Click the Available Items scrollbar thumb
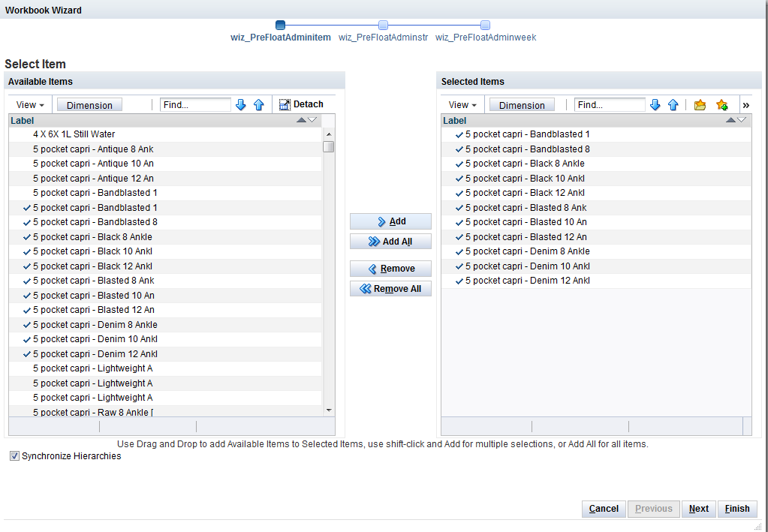 pos(329,146)
